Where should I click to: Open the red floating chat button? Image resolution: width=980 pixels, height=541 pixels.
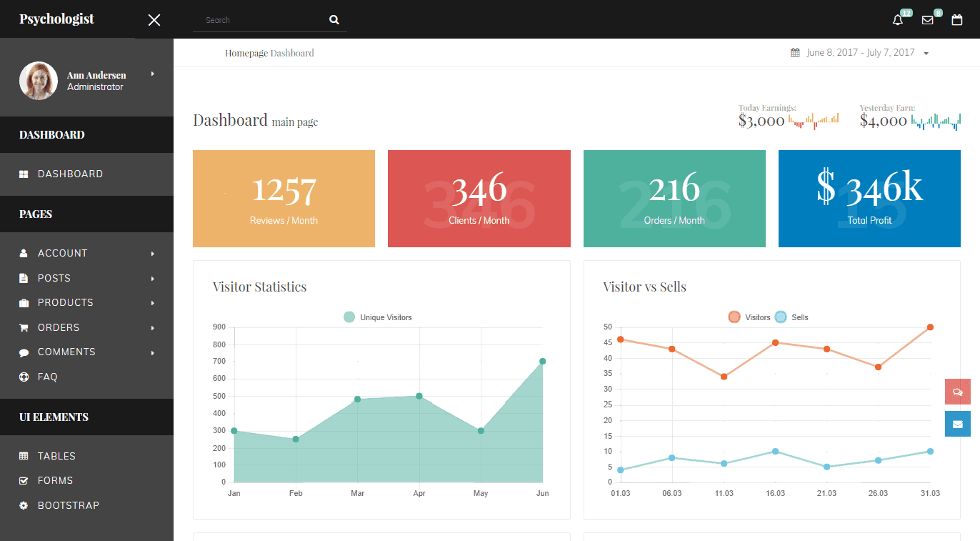point(957,392)
